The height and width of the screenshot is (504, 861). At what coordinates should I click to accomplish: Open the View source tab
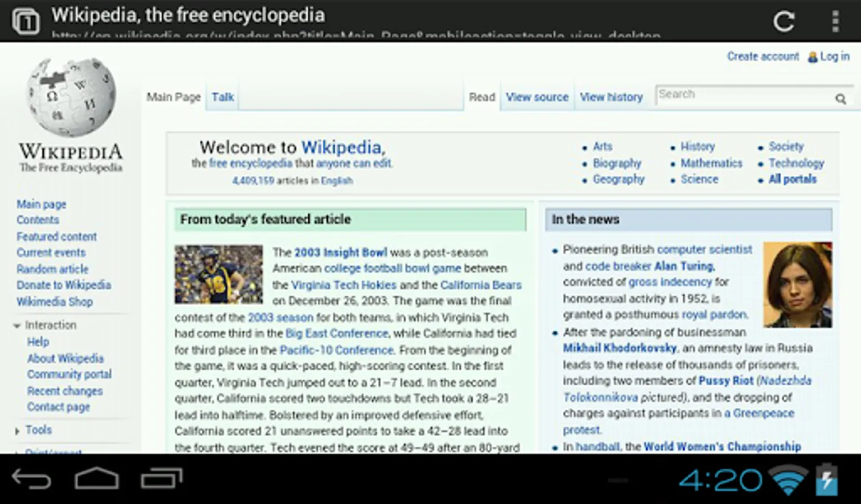[x=537, y=97]
